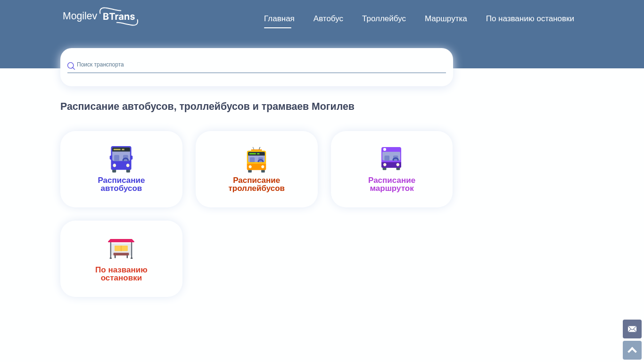Select Автобус in the top navigation
The image size is (644, 362).
pos(328,19)
